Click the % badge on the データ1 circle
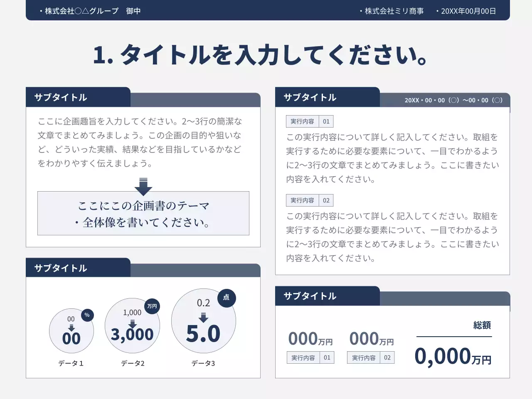This screenshot has height=399, width=532. pos(87,315)
